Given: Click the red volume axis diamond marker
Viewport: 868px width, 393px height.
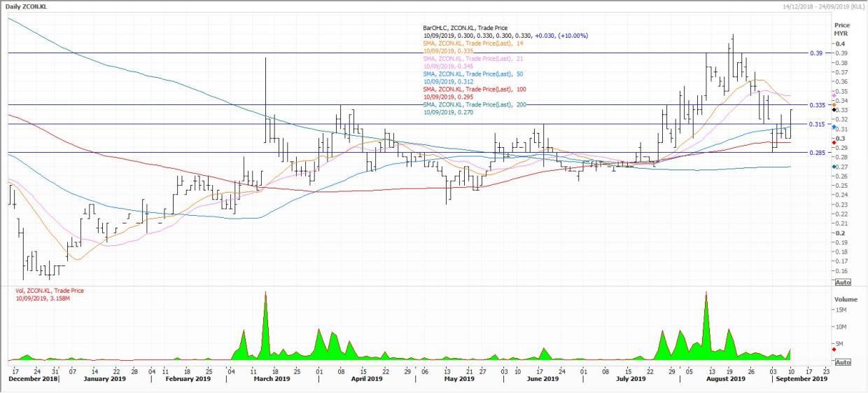Looking at the screenshot, I should (833, 349).
